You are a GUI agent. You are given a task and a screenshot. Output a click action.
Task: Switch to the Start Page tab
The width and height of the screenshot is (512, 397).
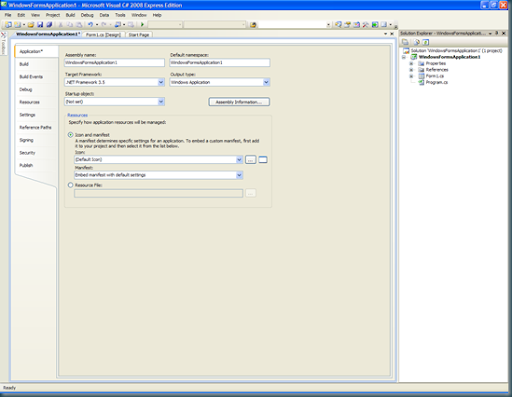pyautogui.click(x=139, y=35)
